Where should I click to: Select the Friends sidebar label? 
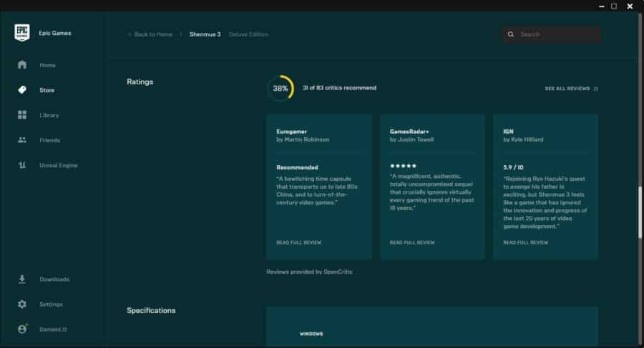(49, 140)
